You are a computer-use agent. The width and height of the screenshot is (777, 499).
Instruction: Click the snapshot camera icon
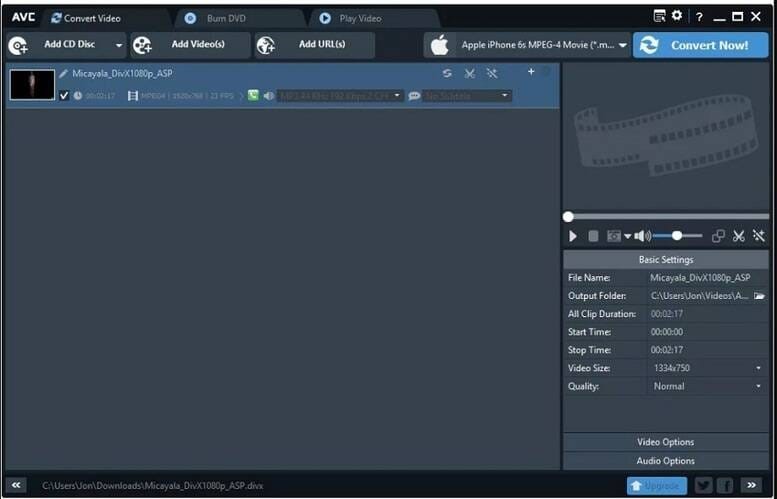[613, 236]
